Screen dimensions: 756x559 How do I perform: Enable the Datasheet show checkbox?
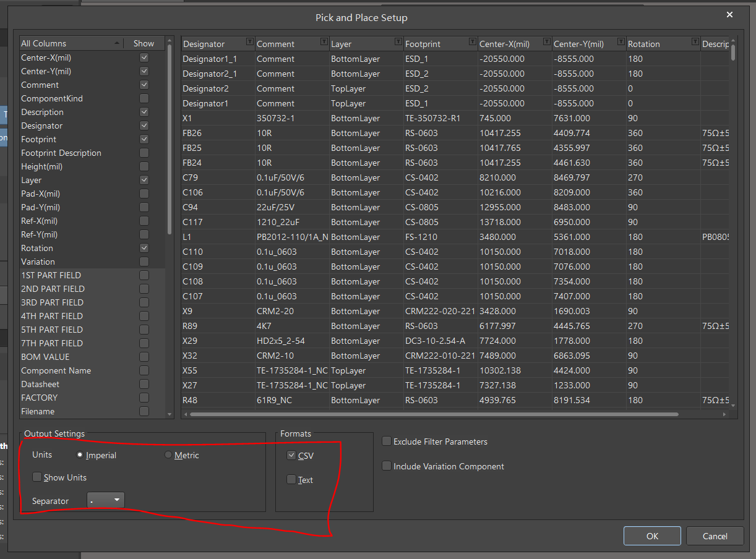144,384
